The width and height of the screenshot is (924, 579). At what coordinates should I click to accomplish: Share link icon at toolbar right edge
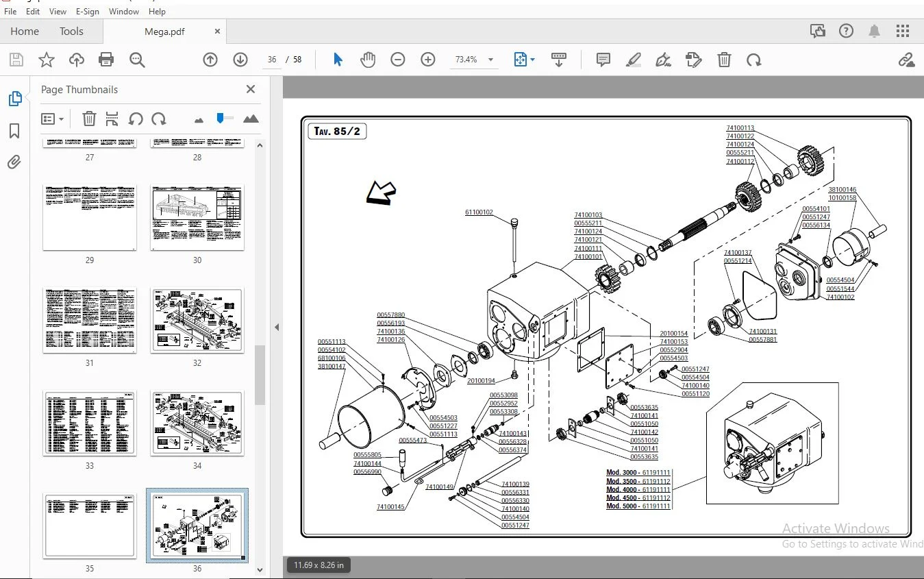pyautogui.click(x=906, y=60)
